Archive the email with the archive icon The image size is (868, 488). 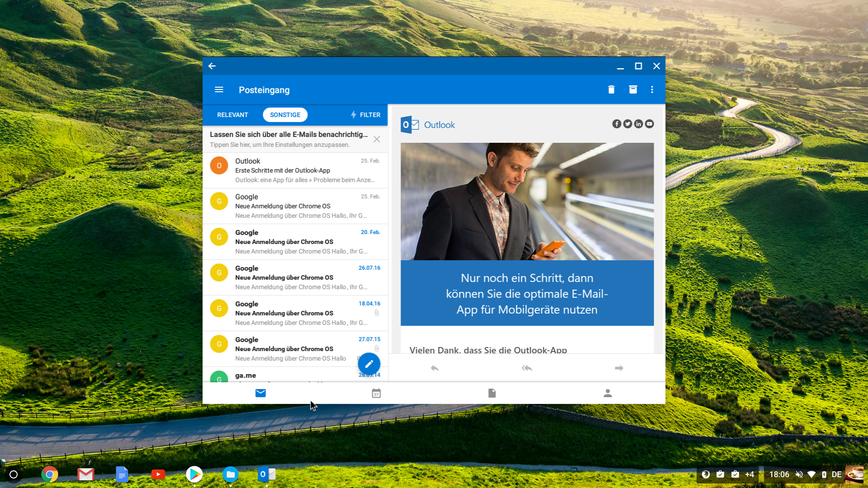[x=633, y=89]
